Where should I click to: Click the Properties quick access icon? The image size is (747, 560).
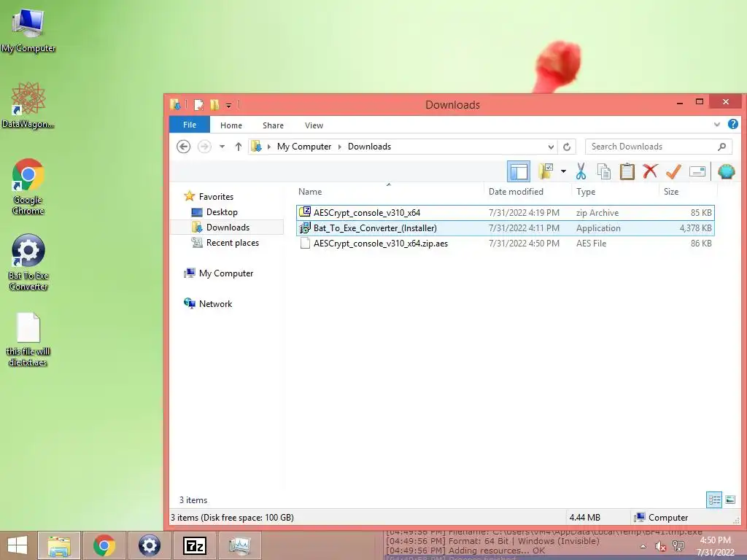click(x=198, y=104)
